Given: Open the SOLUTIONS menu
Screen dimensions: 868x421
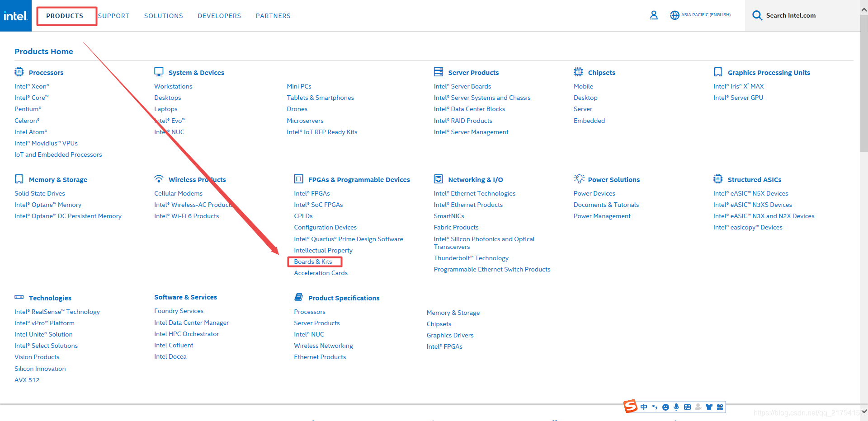Looking at the screenshot, I should pos(164,16).
